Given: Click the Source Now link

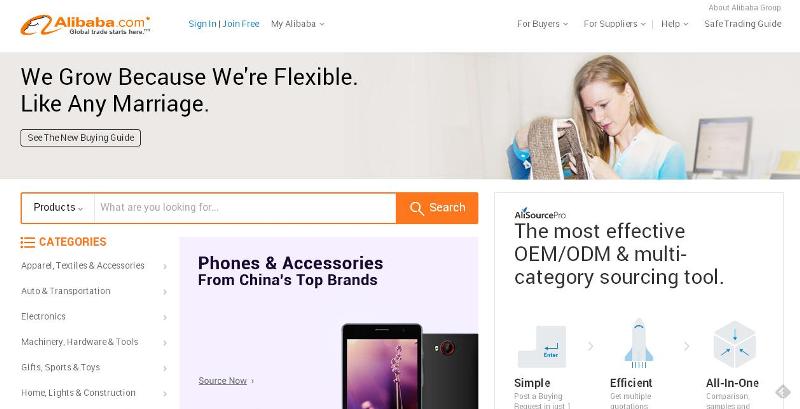Looking at the screenshot, I should click(x=222, y=381).
